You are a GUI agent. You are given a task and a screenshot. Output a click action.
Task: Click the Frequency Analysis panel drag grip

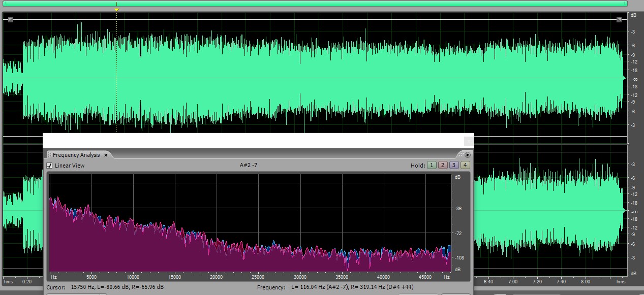(x=461, y=155)
